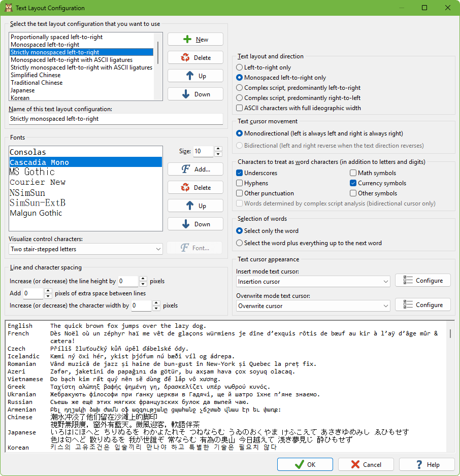460x476 pixels.
Task: Delete the selected font from list
Action: click(195, 187)
